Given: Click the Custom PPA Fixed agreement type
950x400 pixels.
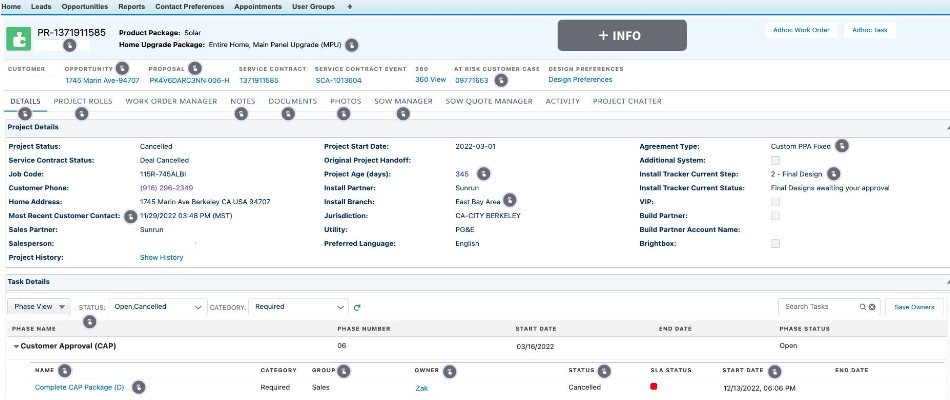Looking at the screenshot, I should [x=800, y=146].
